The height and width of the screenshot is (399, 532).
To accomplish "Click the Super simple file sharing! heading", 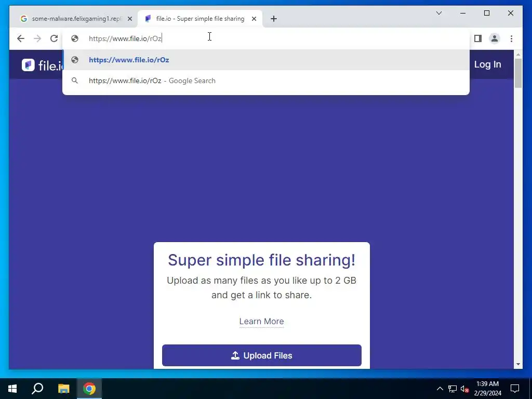I will click(262, 260).
